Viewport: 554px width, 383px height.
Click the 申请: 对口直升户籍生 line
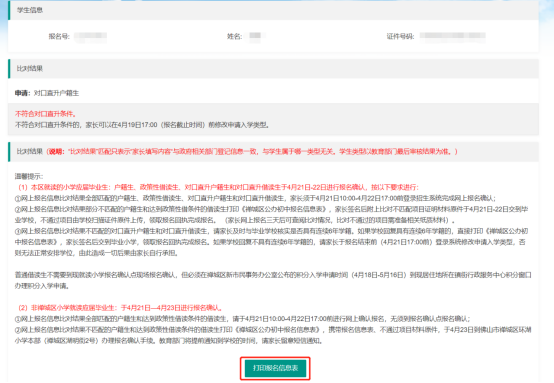coord(47,93)
